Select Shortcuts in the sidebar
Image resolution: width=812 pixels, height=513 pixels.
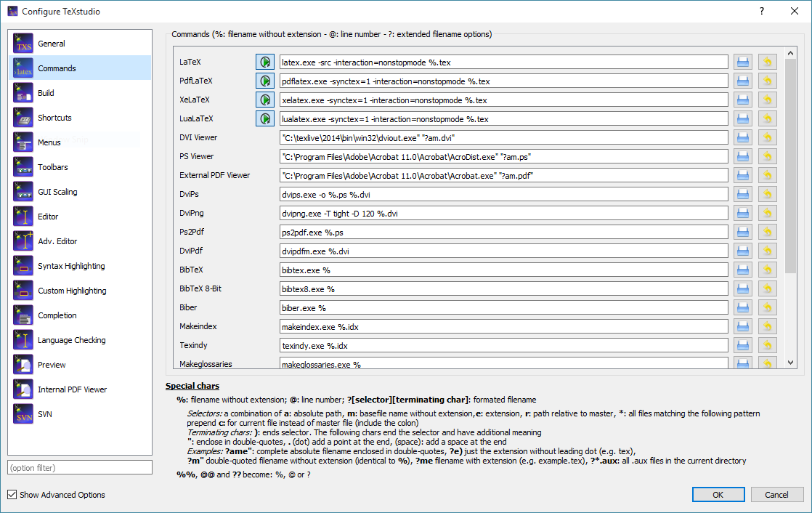[x=54, y=118]
